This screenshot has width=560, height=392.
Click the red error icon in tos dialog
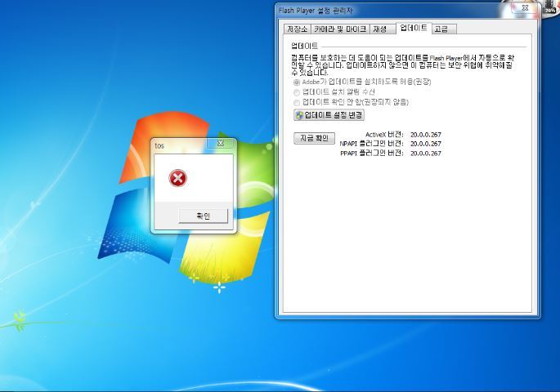point(178,178)
